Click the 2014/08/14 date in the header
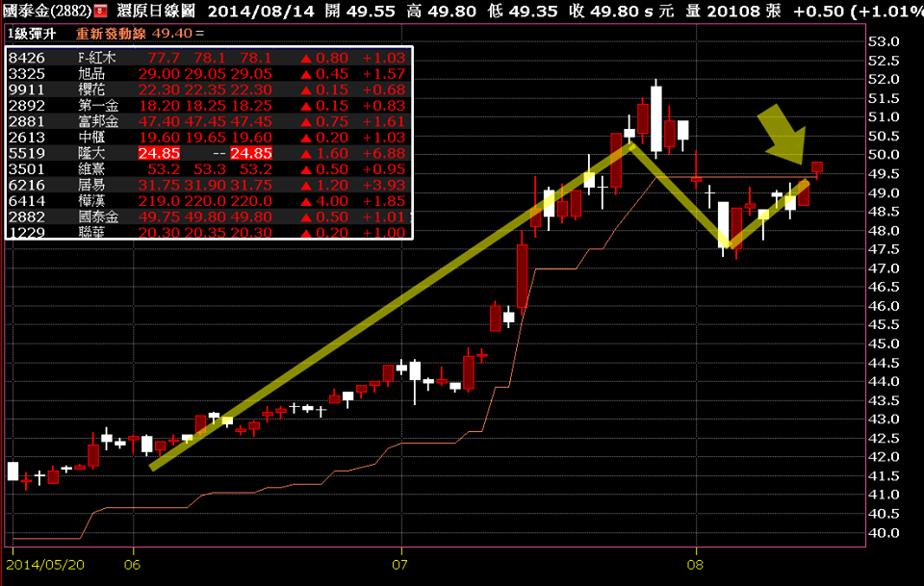 tap(261, 11)
